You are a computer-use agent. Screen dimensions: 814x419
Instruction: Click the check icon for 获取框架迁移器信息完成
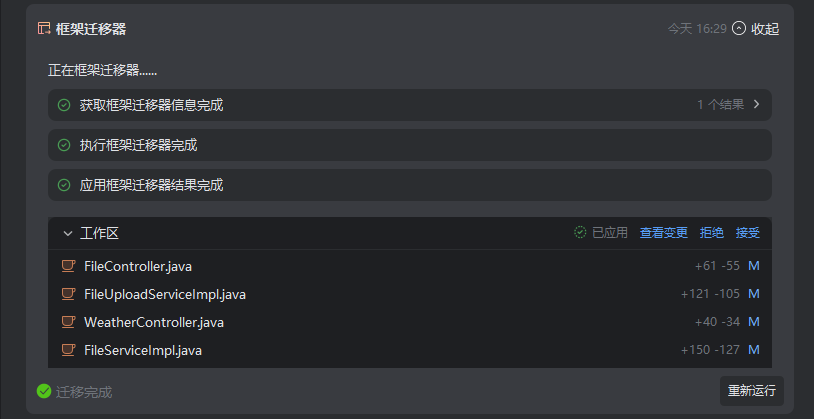[64, 105]
